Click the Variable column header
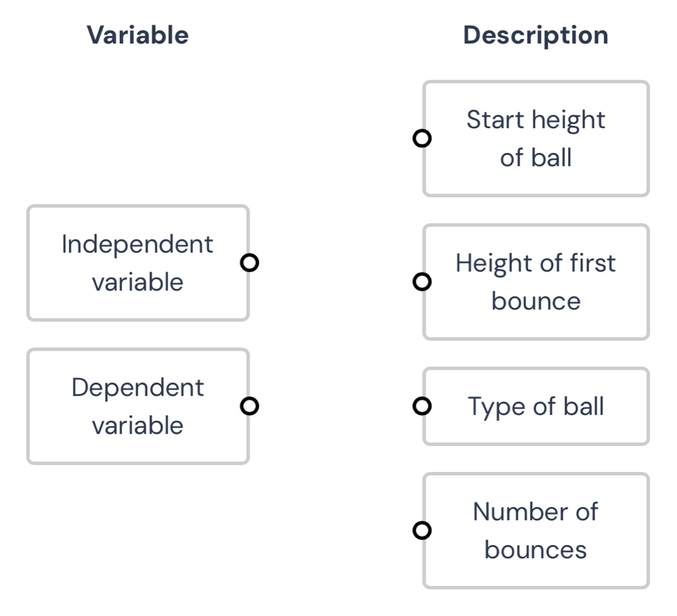This screenshot has width=677, height=616. click(x=137, y=34)
